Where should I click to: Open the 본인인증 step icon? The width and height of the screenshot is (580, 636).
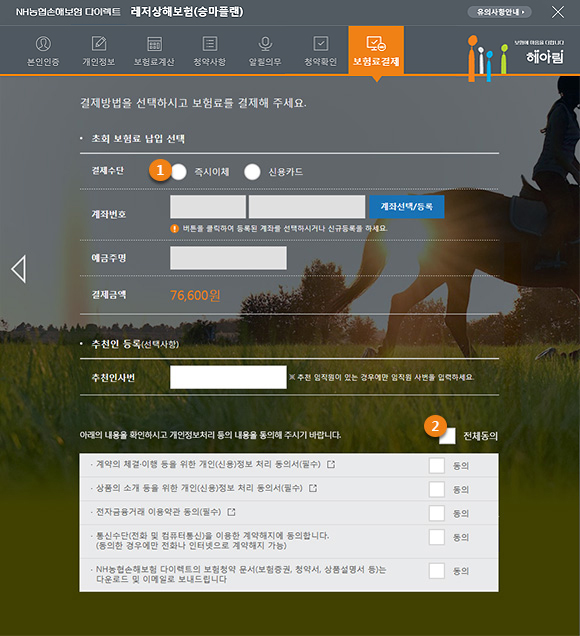coord(43,44)
